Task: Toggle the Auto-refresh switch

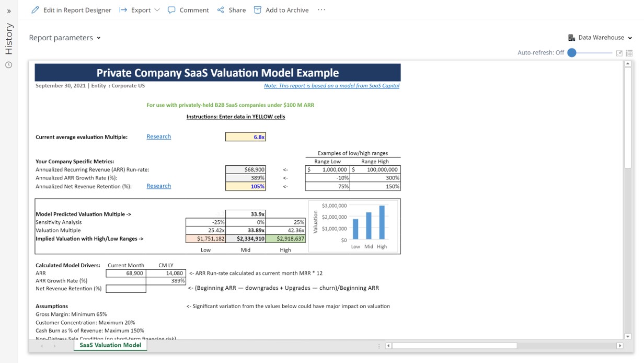Action: [572, 53]
